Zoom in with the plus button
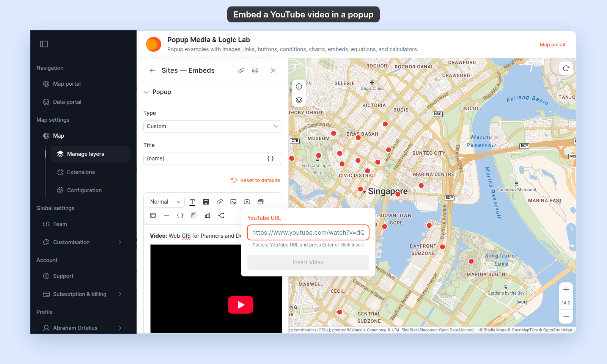Viewport: 607px width, 364px height. click(566, 289)
